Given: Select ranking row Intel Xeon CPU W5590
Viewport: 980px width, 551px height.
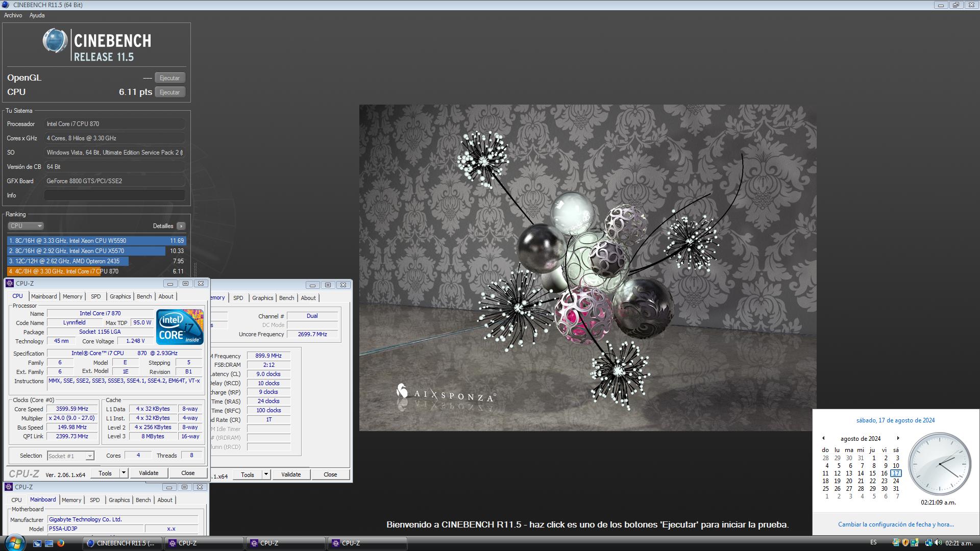Looking at the screenshot, I should coord(96,241).
